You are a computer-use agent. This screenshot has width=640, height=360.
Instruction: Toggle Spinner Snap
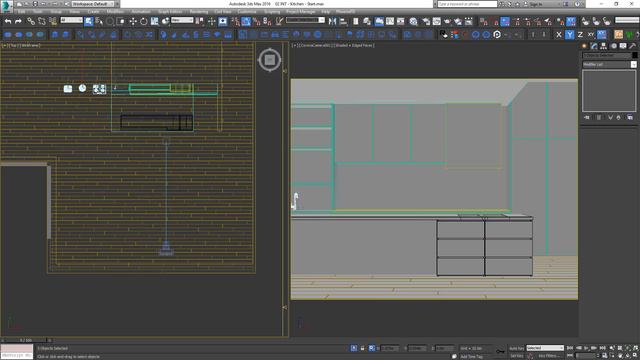[267, 21]
